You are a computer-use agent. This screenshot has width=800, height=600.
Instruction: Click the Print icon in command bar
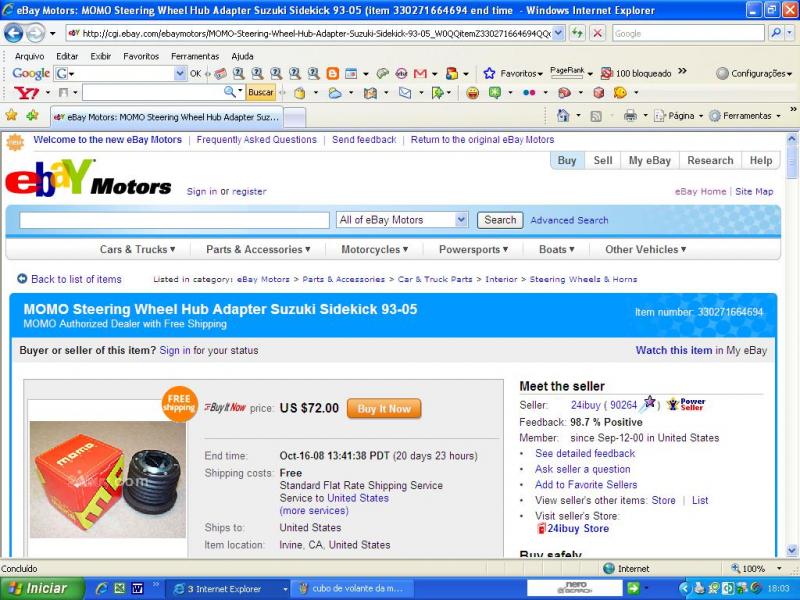pos(631,116)
